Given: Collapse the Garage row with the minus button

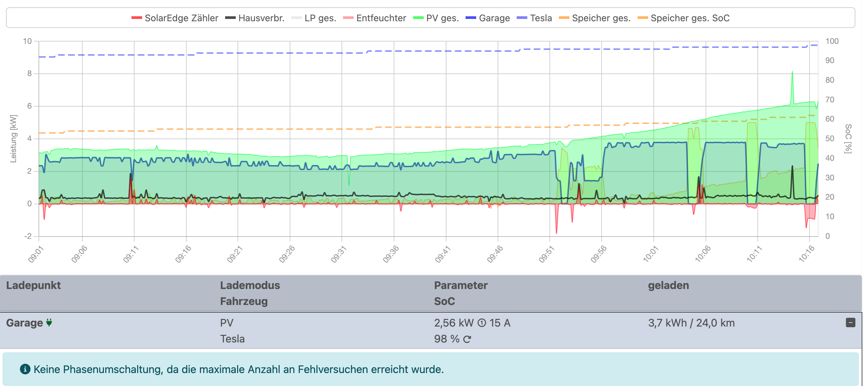Looking at the screenshot, I should point(850,323).
